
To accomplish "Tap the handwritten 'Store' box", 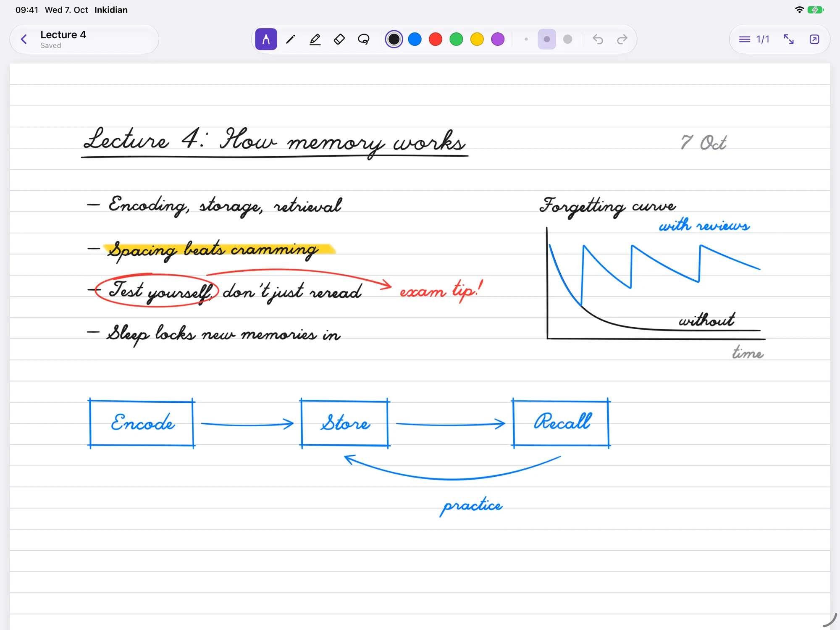I will coord(345,423).
